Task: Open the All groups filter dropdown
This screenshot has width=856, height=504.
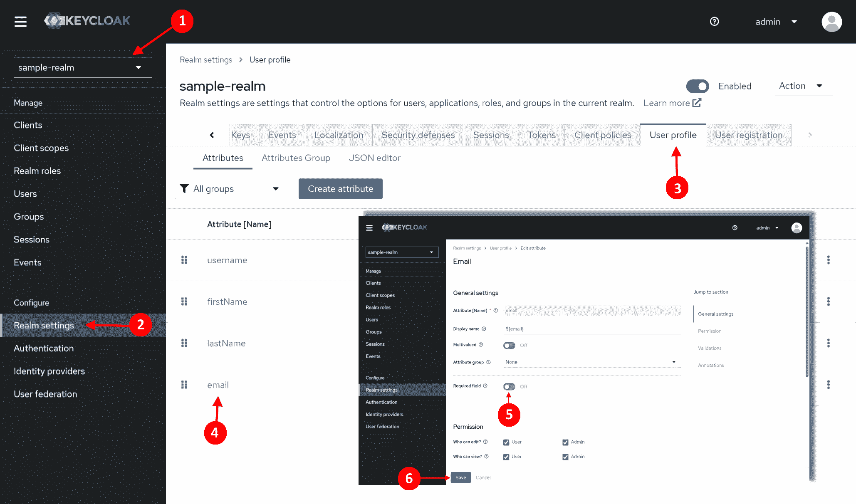Action: 232,189
